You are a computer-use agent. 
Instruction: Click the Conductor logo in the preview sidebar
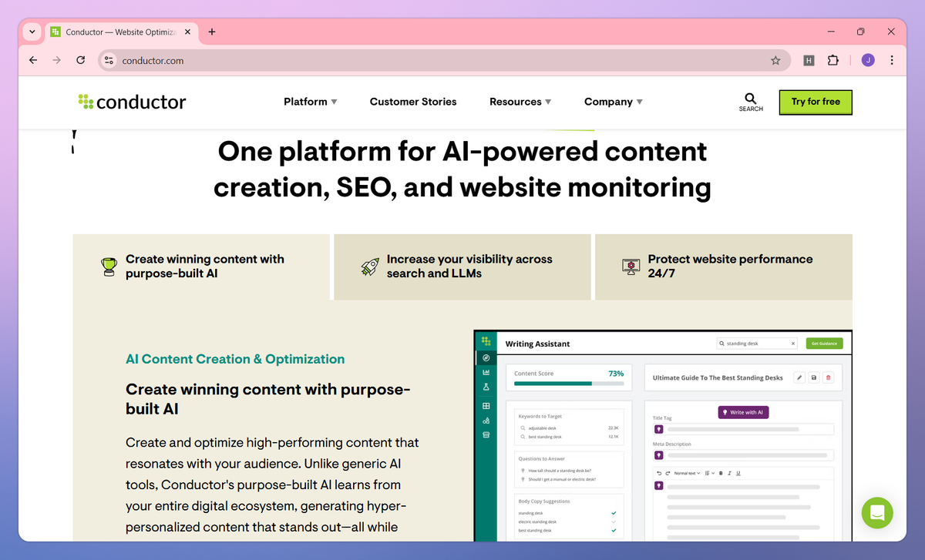486,341
